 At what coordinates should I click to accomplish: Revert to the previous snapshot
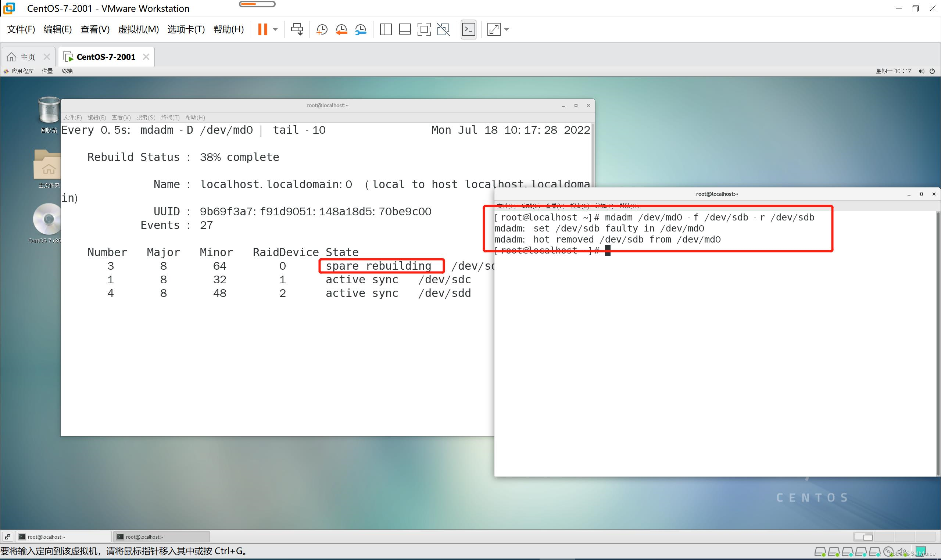tap(341, 29)
